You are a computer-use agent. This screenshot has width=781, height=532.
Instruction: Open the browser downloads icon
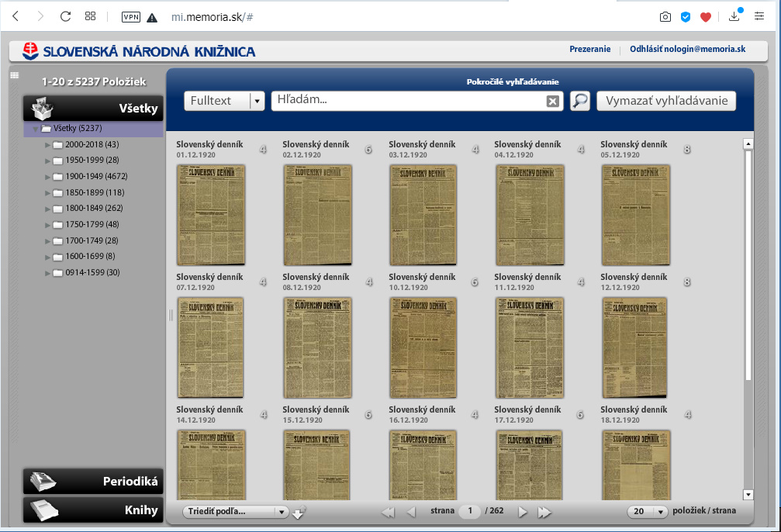(x=734, y=16)
